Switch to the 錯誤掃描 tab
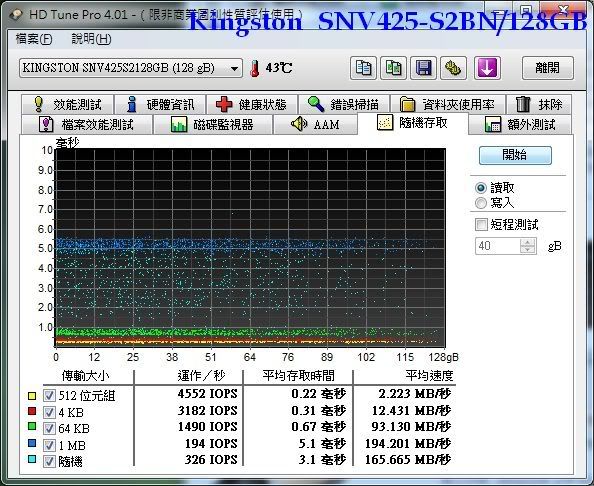The image size is (594, 486). pos(344,104)
